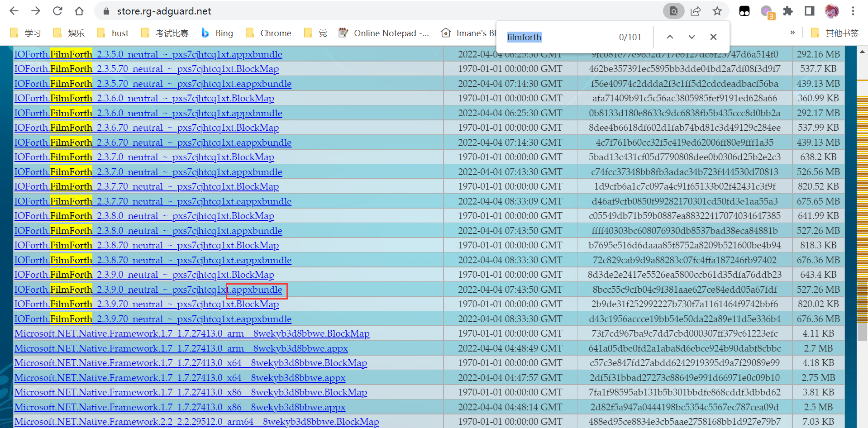This screenshot has height=428, width=868.
Task: Open FilmForth 2.3.8.70 BlockMap link
Action: click(147, 245)
